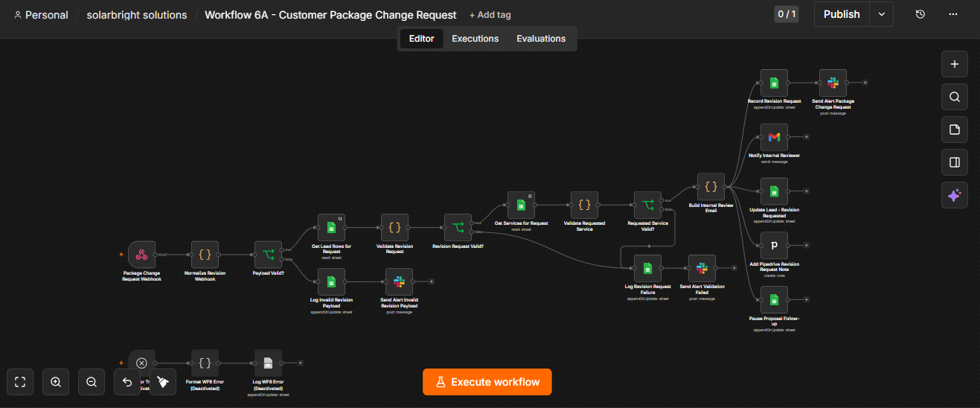Select the Normalize Revision Webhook code node
The width and height of the screenshot is (980, 408).
205,255
